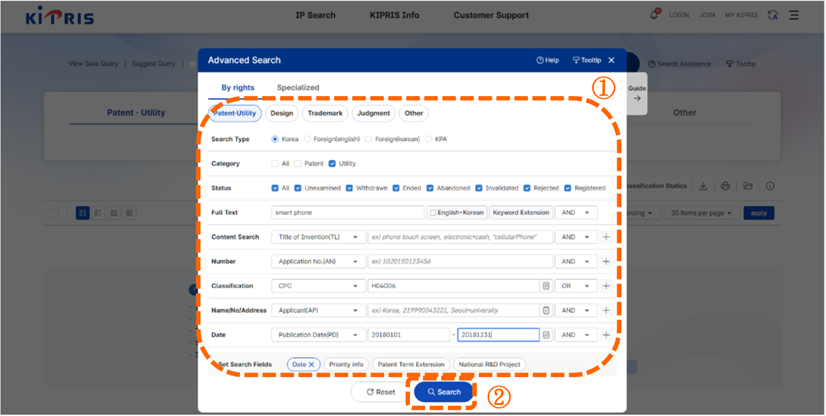Click the notification bell icon
The width and height of the screenshot is (826, 416).
(654, 15)
